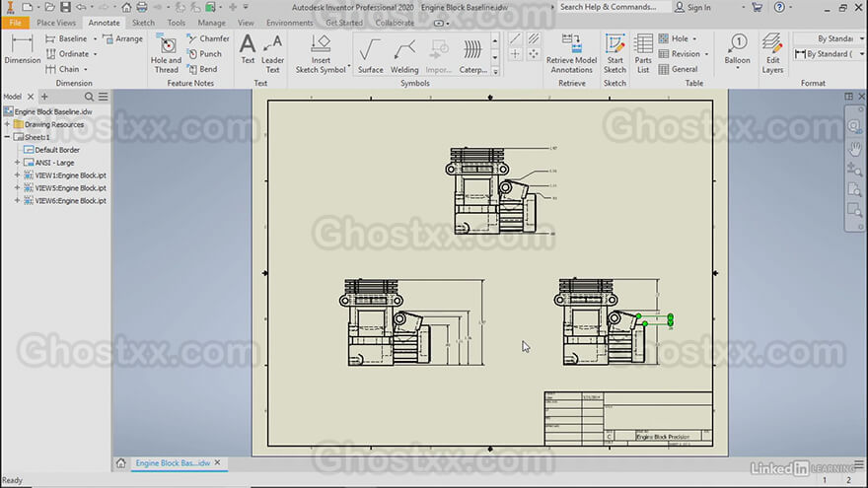The height and width of the screenshot is (488, 868).
Task: Save the drawing from quick access toolbar
Action: pyautogui.click(x=65, y=7)
